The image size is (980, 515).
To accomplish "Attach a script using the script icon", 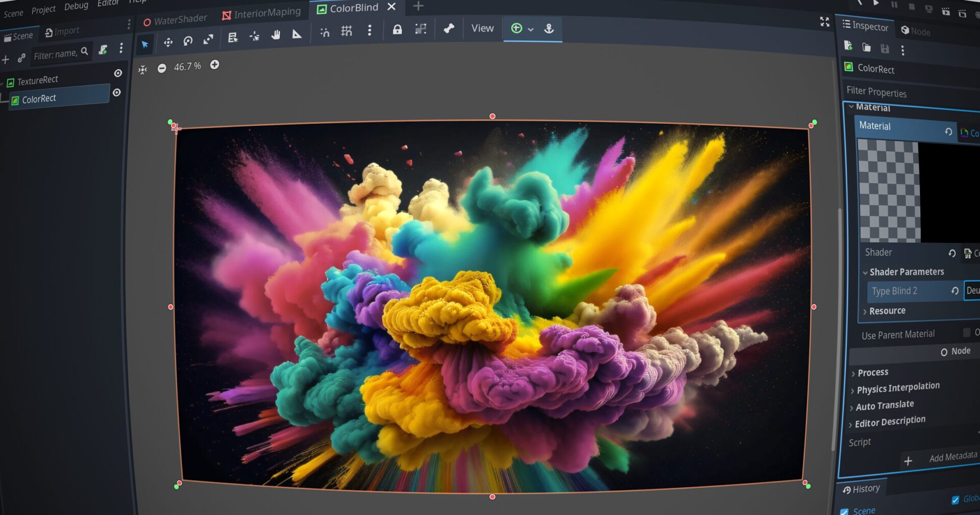I will tap(103, 50).
